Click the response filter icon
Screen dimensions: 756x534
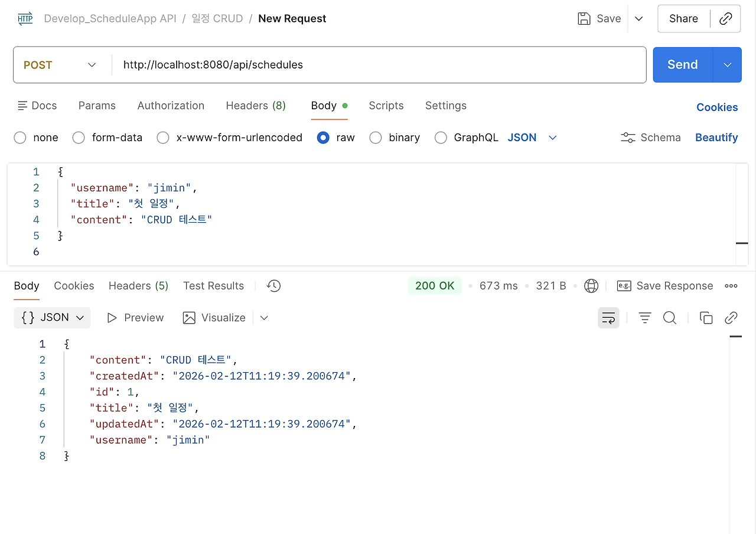[645, 318]
